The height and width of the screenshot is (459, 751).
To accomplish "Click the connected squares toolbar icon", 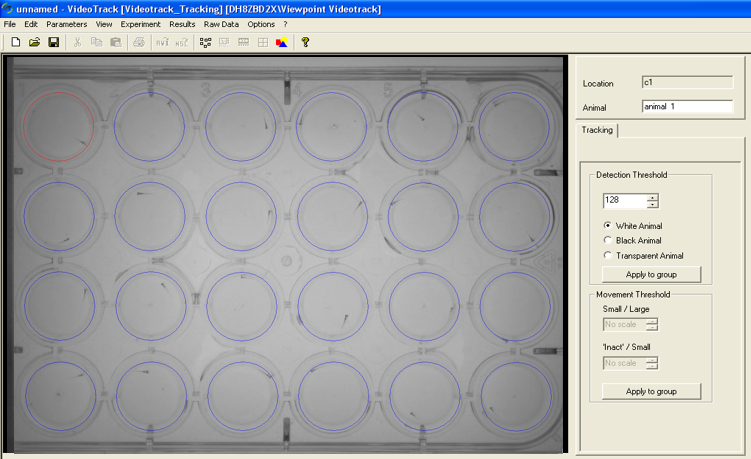I will pyautogui.click(x=205, y=42).
